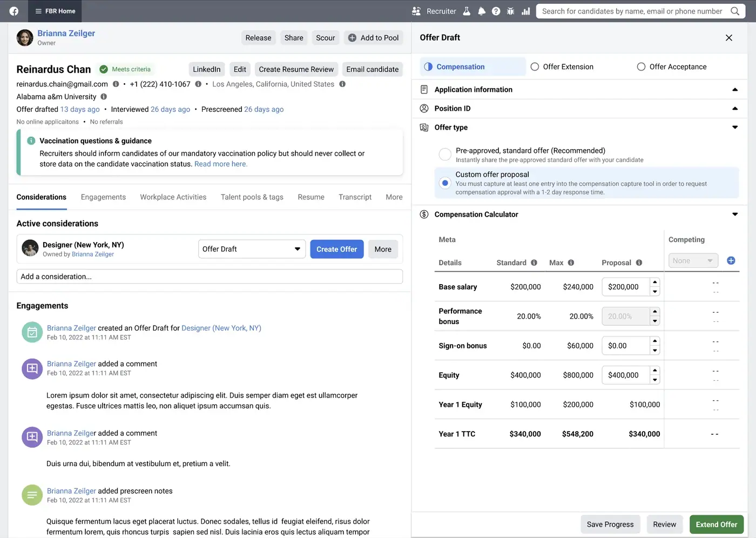
Task: Click green Extend Offer button
Action: click(717, 524)
